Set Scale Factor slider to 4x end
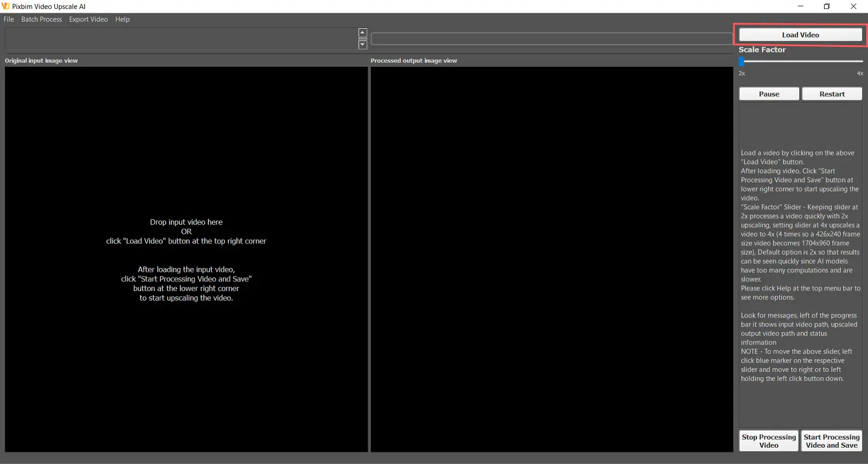Image resolution: width=868 pixels, height=464 pixels. point(862,61)
